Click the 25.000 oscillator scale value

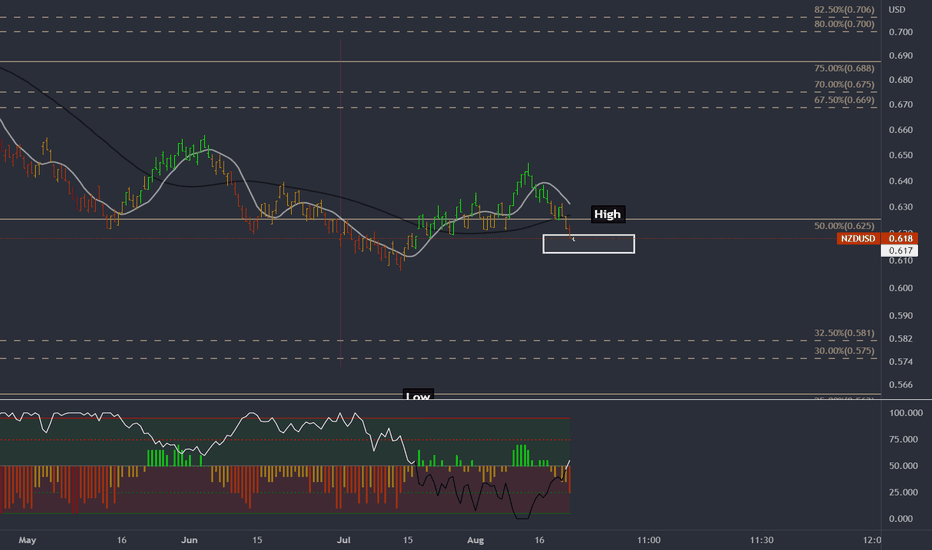903,492
